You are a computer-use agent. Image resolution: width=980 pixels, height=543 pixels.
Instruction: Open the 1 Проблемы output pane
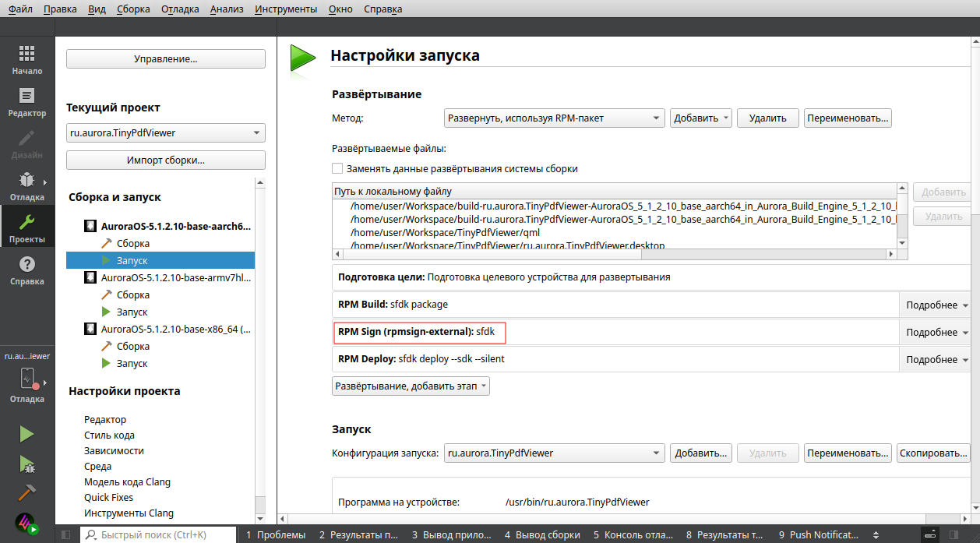point(276,535)
